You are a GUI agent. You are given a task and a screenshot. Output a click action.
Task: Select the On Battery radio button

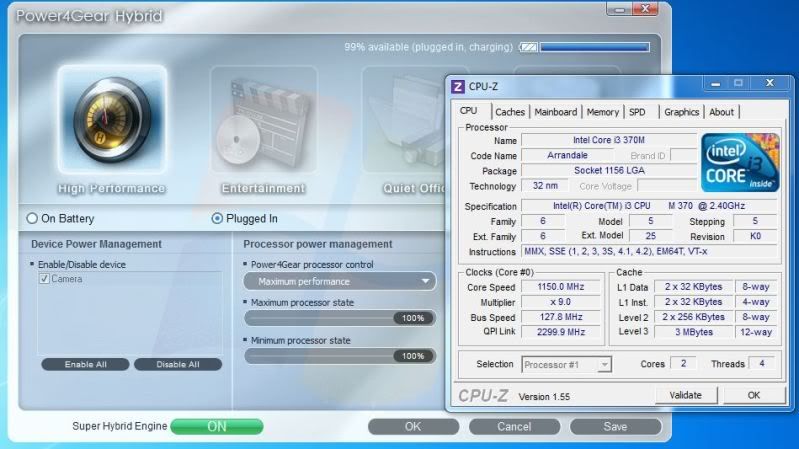pos(32,219)
